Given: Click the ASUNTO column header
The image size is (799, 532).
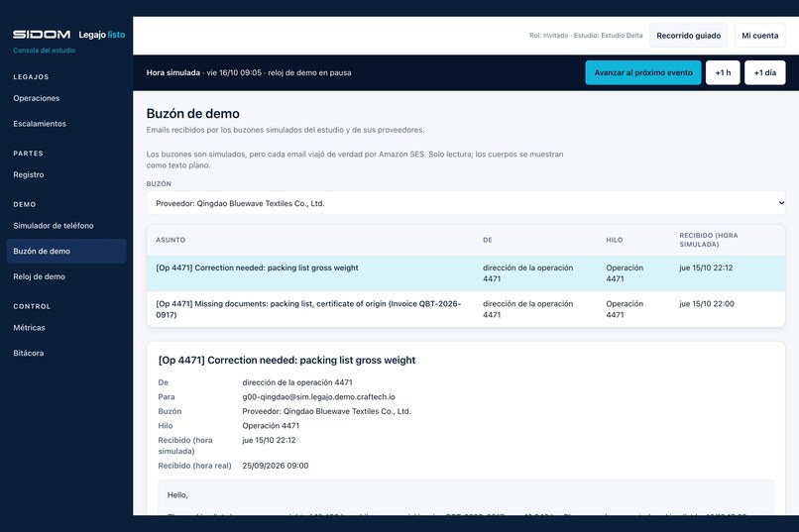Looking at the screenshot, I should (x=171, y=240).
